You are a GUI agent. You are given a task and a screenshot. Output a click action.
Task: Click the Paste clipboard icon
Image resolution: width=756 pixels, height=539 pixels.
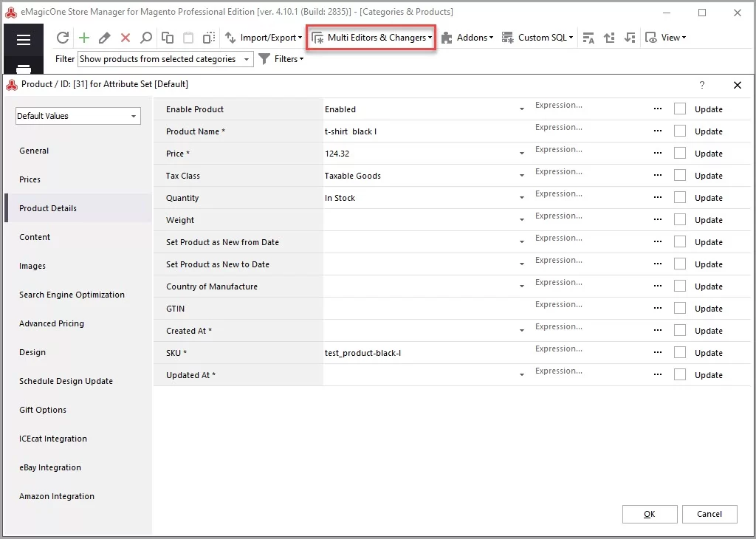(x=188, y=38)
